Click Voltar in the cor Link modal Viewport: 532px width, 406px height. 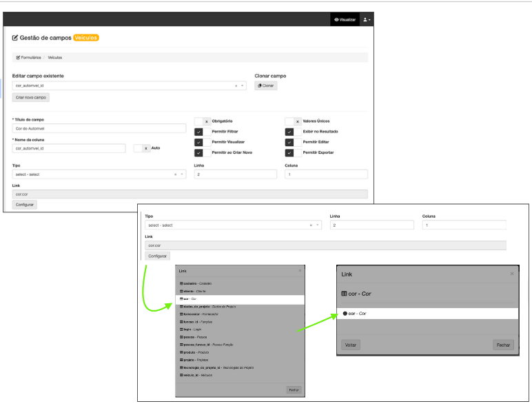coord(351,345)
